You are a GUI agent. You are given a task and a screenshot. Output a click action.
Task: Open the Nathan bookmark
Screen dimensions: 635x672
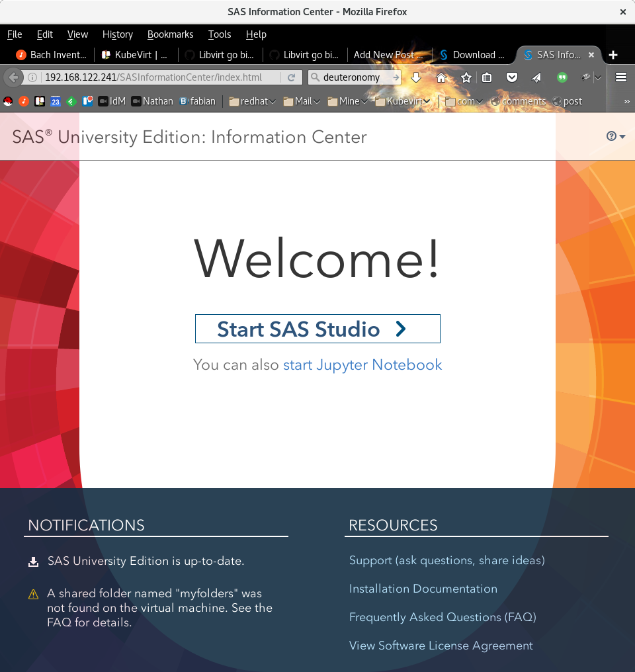(152, 102)
